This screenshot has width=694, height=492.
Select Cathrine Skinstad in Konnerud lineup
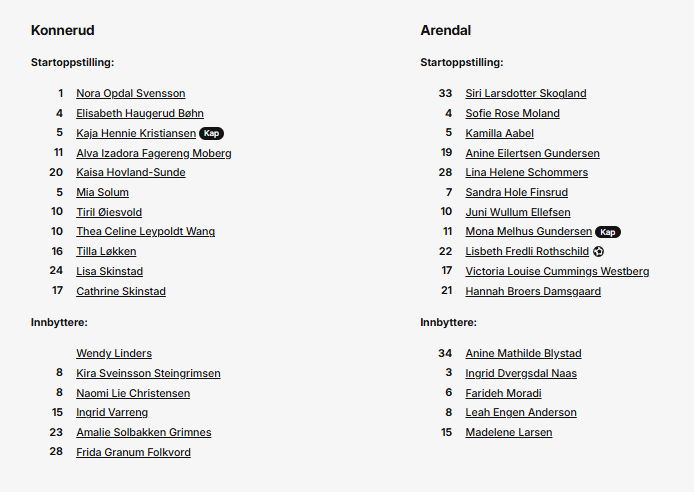click(x=121, y=291)
